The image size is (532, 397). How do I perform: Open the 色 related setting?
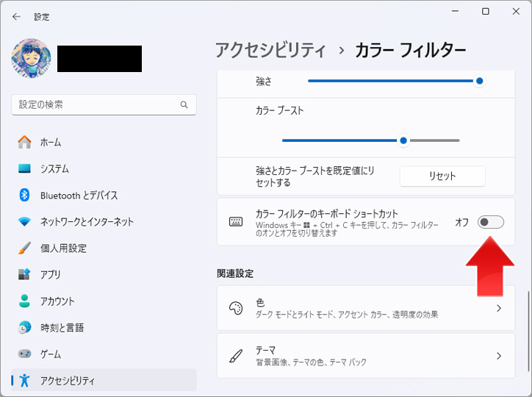click(366, 308)
